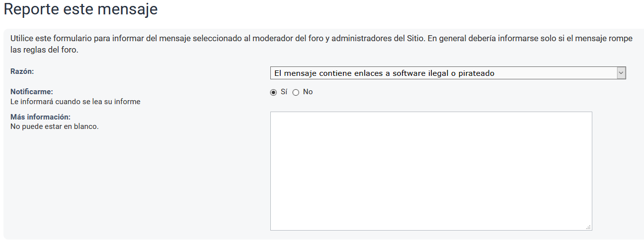Click the 'Notificarme:' label
This screenshot has height=242, width=644.
coord(31,92)
